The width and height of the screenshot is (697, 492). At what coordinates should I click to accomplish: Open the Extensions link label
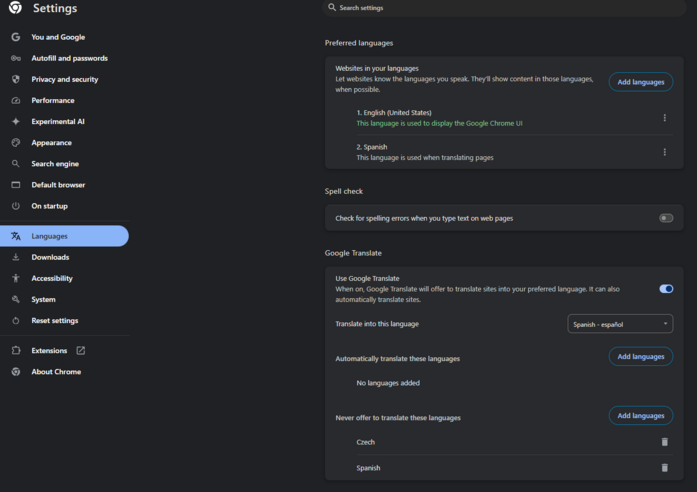49,350
